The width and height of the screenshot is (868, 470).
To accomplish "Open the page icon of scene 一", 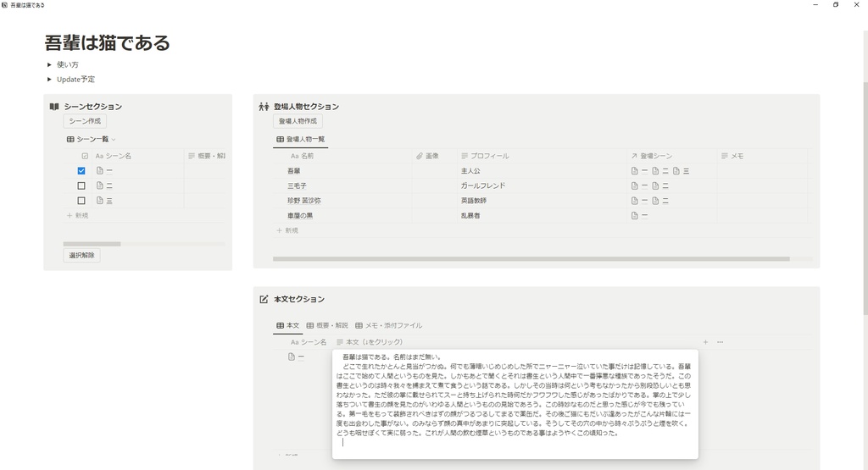I will (100, 171).
